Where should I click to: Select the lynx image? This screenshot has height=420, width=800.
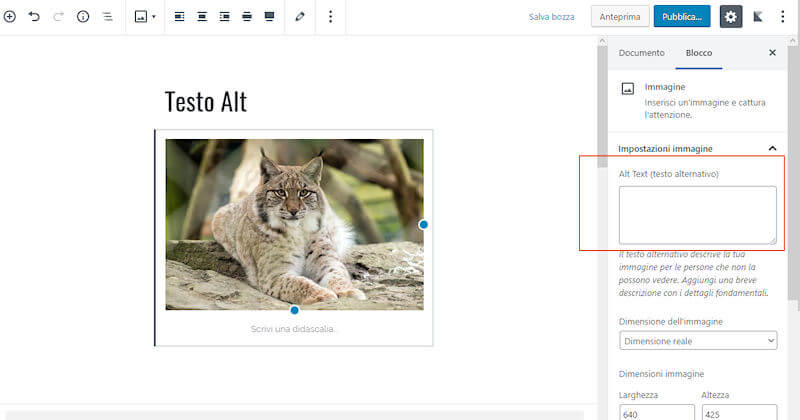pyautogui.click(x=294, y=225)
